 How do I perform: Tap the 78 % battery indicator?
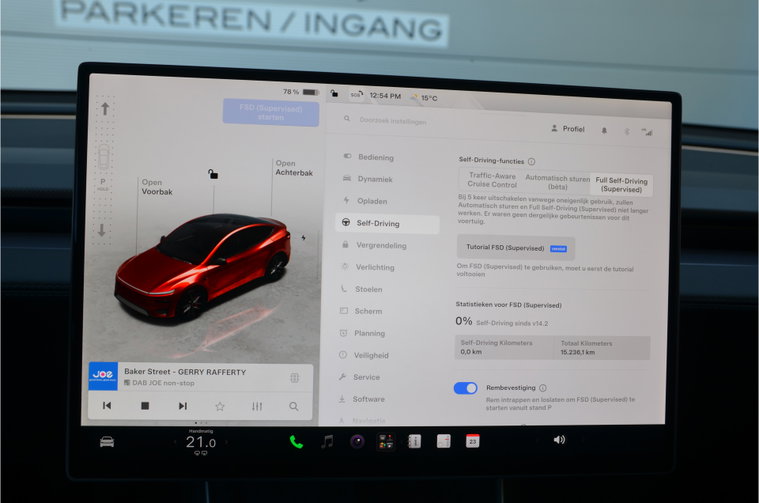coord(301,92)
